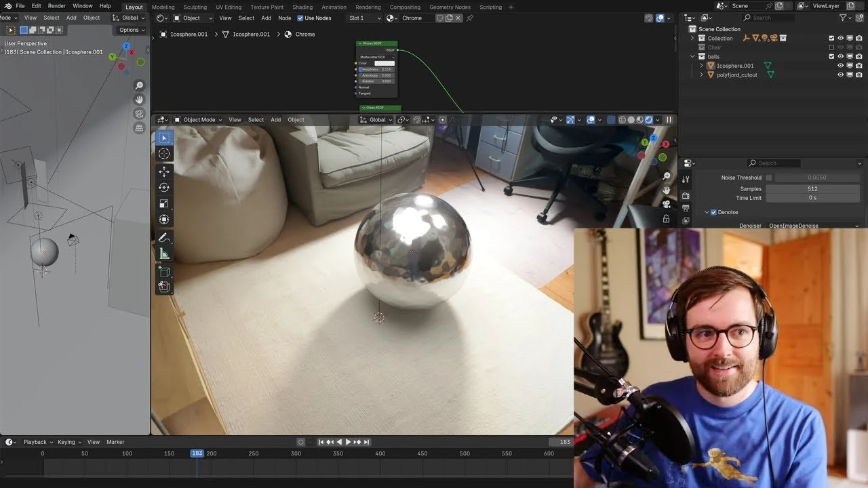
Task: Click the Glossy BSDF Color swatch
Action: pyautogui.click(x=384, y=63)
